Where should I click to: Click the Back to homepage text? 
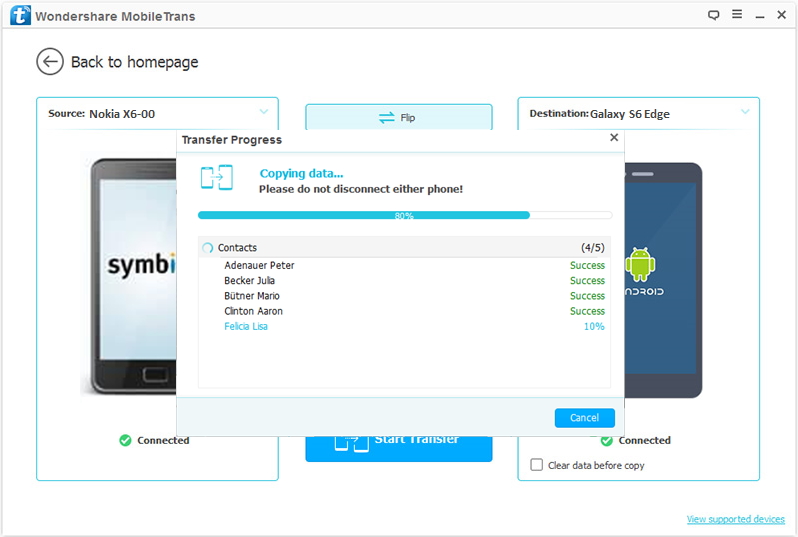[134, 62]
